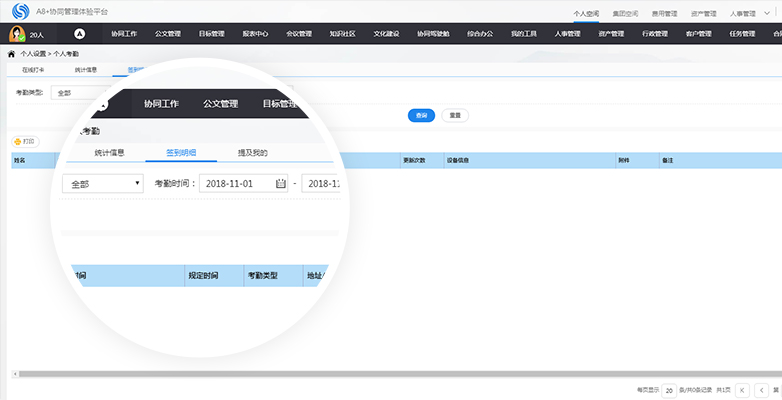
Task: Open the 公文管理 menu in the small navbar
Action: [168, 34]
